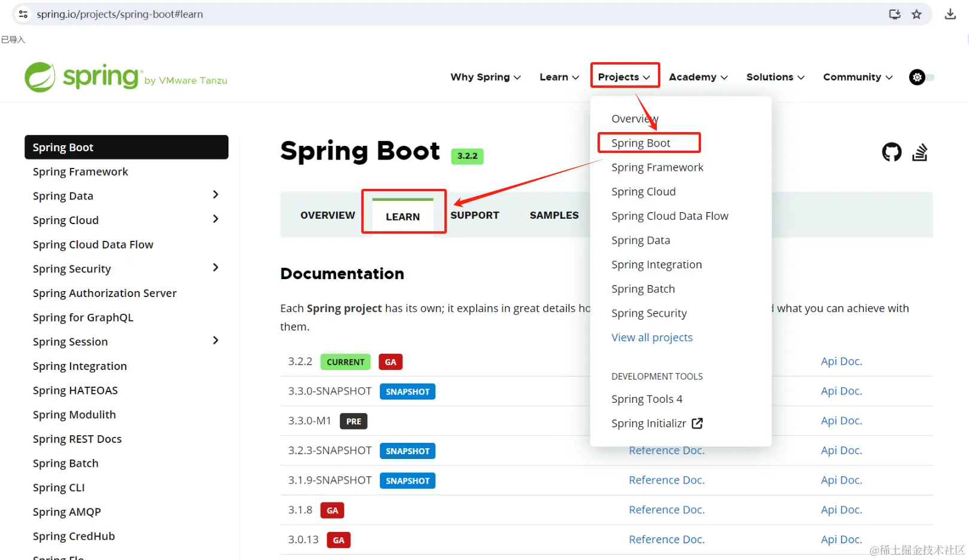
Task: Expand the Spring Security sidebar entry
Action: coord(215,268)
